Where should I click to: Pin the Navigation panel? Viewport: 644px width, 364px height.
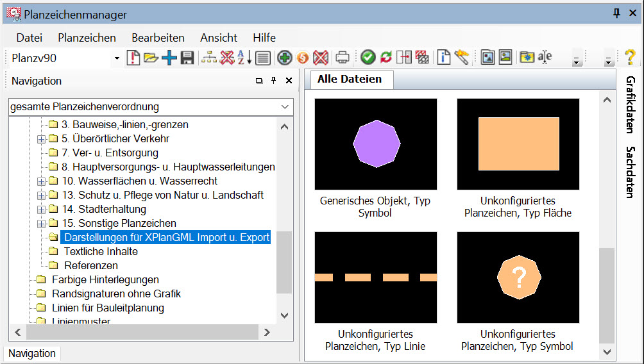pyautogui.click(x=274, y=81)
